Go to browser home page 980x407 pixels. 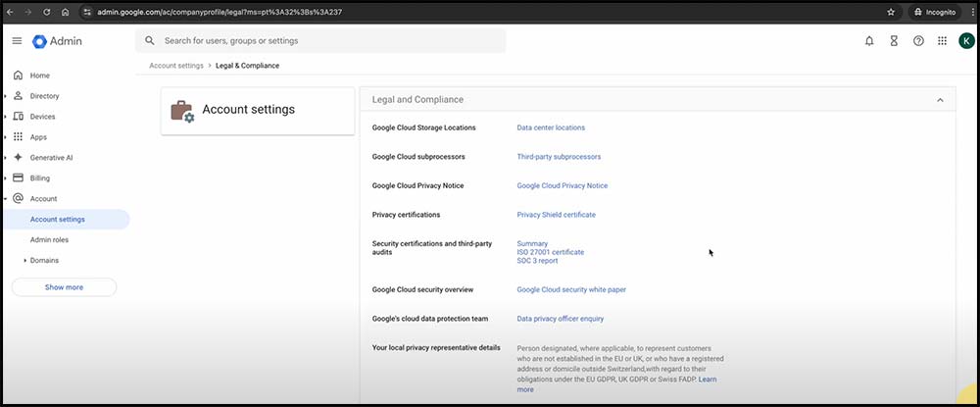pos(65,12)
